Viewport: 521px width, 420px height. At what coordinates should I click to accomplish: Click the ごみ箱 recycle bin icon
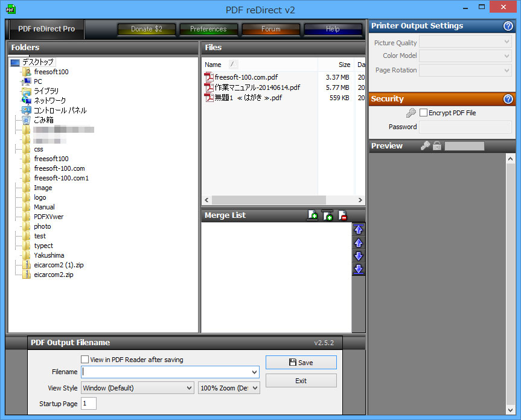tap(27, 120)
